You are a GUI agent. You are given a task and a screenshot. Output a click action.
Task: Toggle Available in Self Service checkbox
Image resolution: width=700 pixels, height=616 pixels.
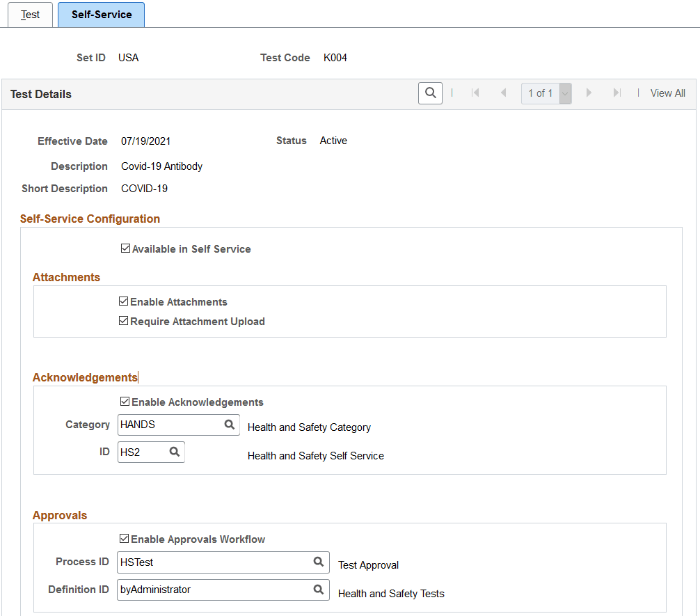coord(126,248)
